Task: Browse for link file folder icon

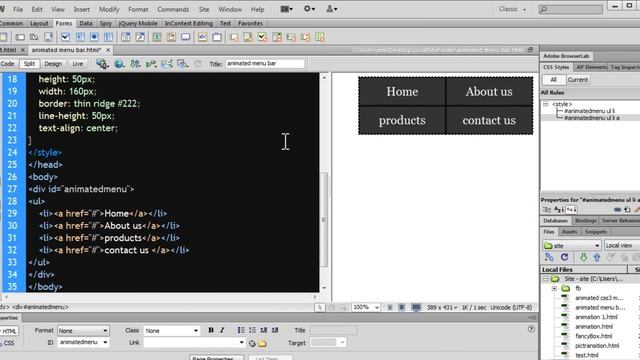Action: pos(262,343)
